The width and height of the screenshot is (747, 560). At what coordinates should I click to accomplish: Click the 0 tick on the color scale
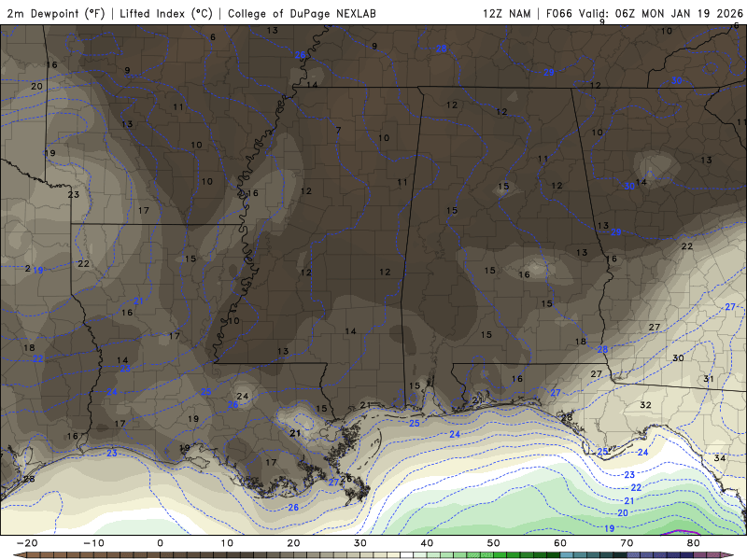pyautogui.click(x=160, y=543)
